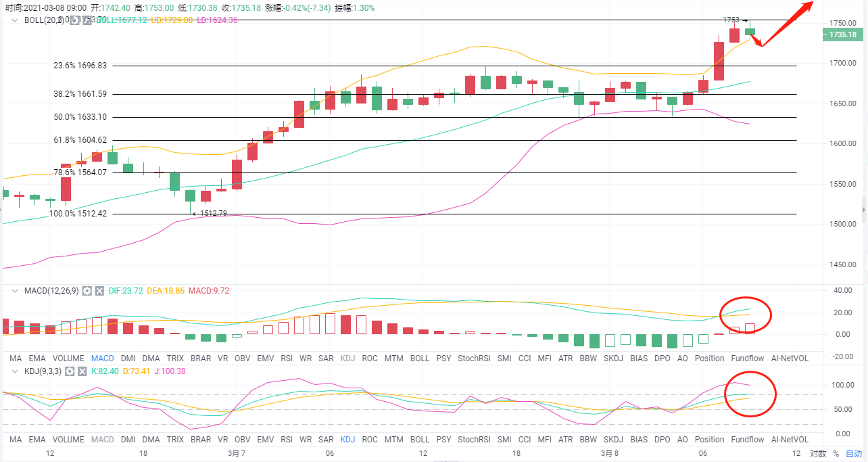
Task: Select highlighted MACD tab in MACD pane row
Action: tap(103, 359)
